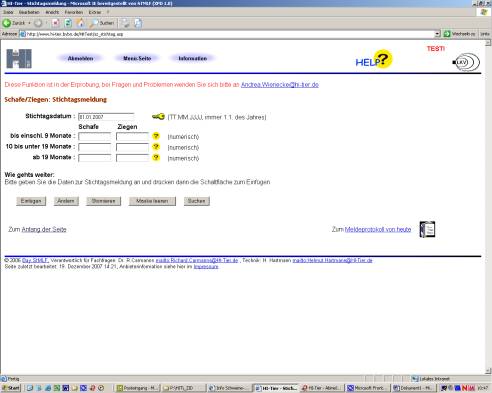492x393 pixels.
Task: Click the browser Back (Zurück) button
Action: 14,23
